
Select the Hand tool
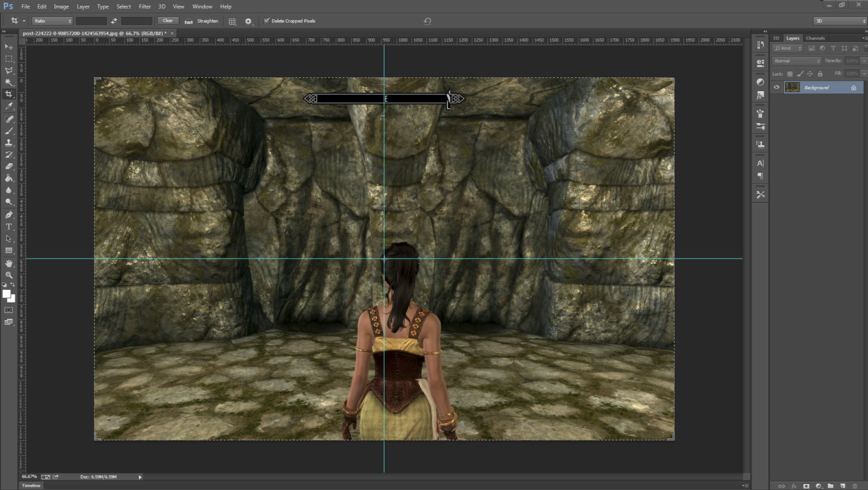9,263
